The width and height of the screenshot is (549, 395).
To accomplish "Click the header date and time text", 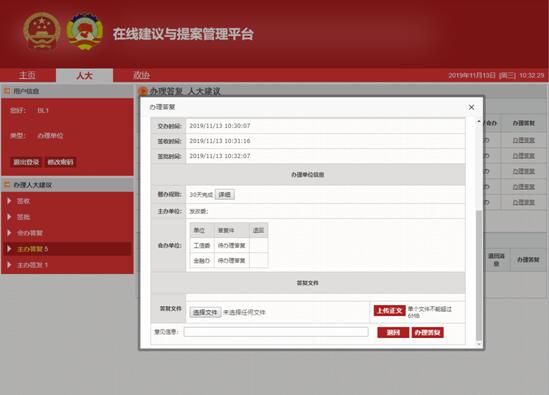I will 496,75.
